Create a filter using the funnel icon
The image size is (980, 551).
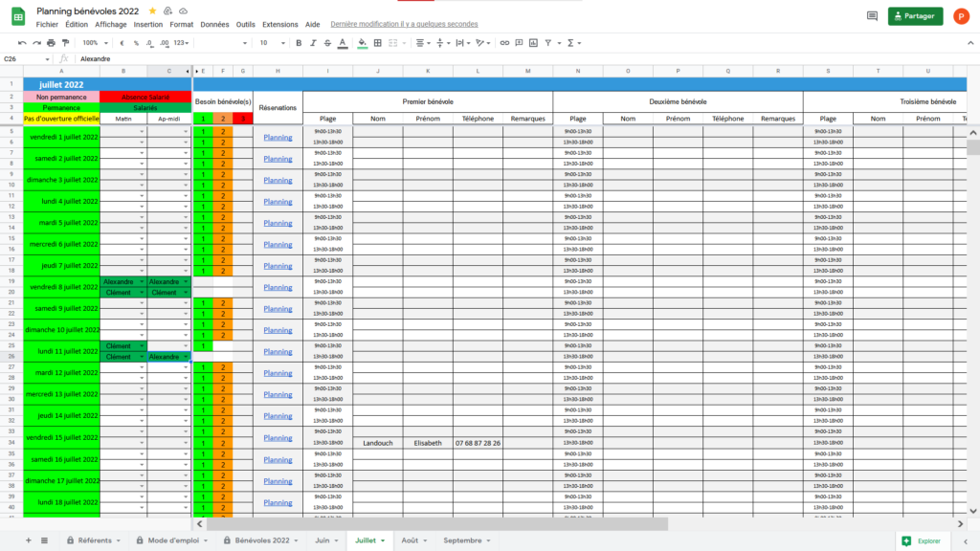(548, 43)
